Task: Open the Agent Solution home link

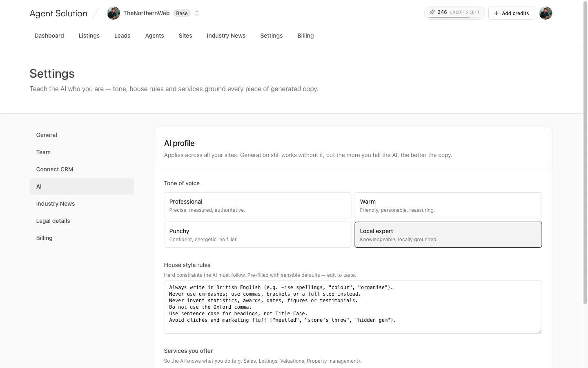Action: point(58,13)
